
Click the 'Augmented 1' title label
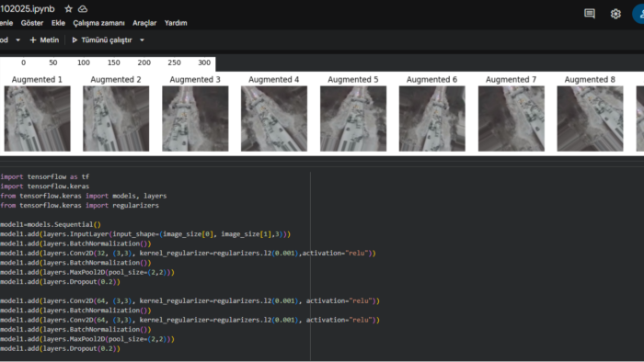(37, 80)
